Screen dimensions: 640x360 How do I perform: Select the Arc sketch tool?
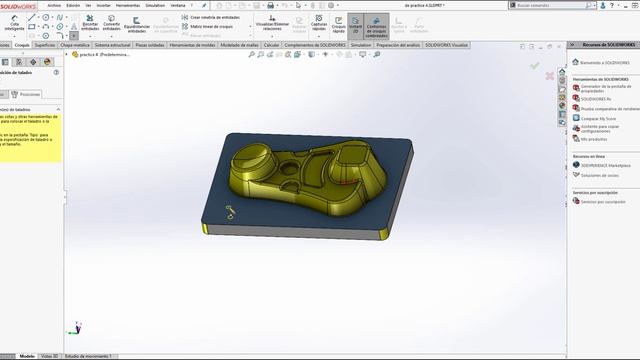pyautogui.click(x=46, y=27)
